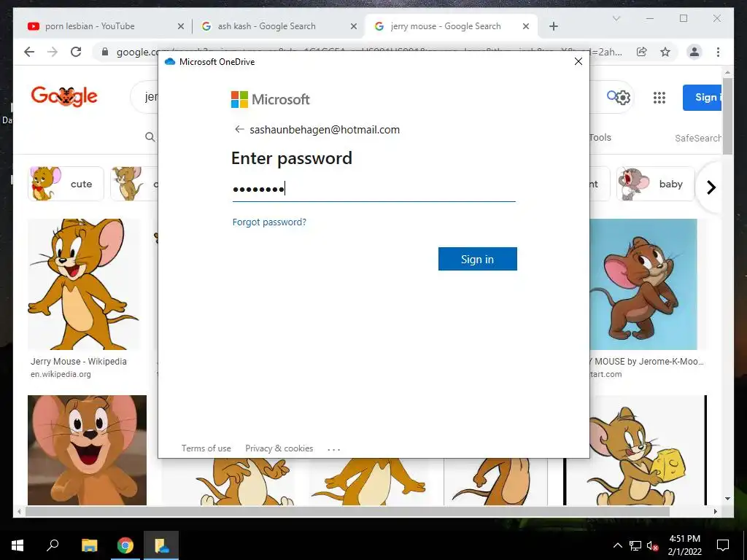The height and width of the screenshot is (560, 747).
Task: Open the notification center icon
Action: point(723,545)
